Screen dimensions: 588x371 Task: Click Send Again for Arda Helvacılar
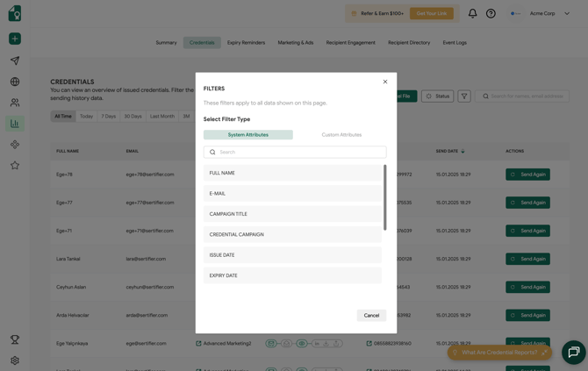pos(527,315)
